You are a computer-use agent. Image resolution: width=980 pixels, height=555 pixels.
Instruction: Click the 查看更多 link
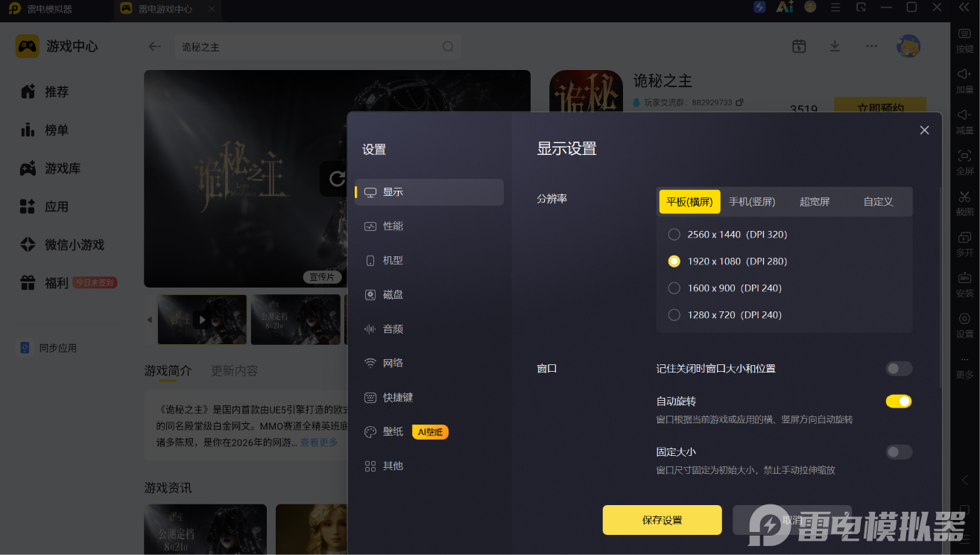[x=319, y=442]
